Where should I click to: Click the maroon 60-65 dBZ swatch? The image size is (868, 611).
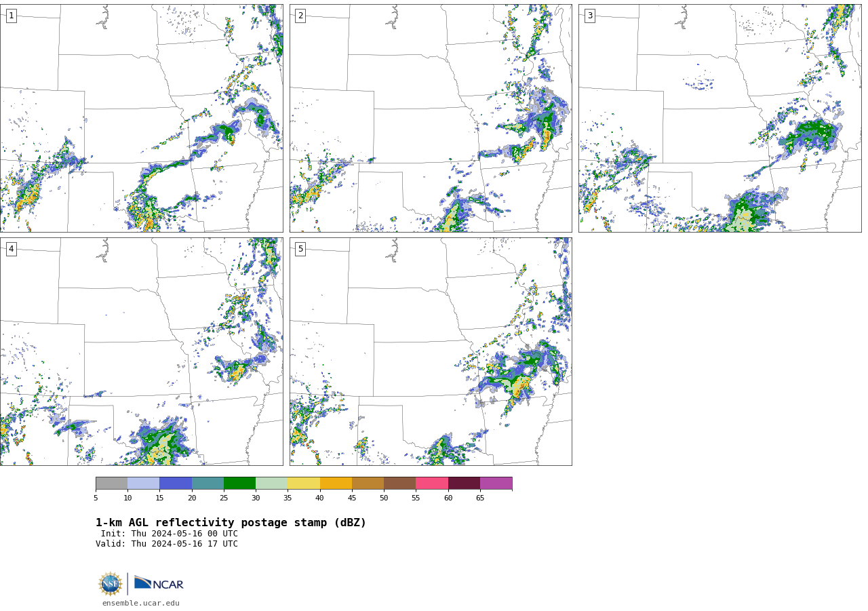(464, 483)
